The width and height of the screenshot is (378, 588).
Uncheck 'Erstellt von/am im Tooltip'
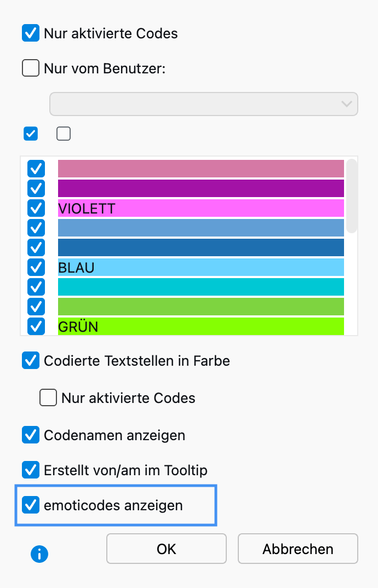pos(31,470)
